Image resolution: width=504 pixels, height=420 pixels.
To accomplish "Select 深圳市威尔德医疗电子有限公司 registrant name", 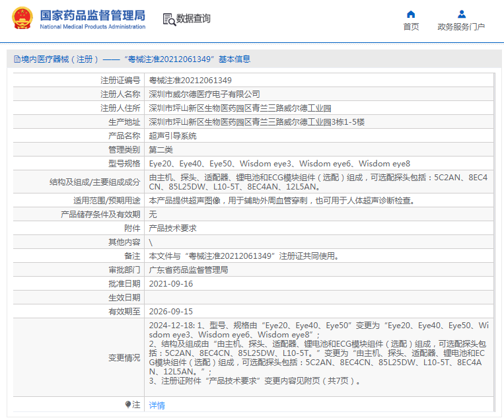I will 204,94.
